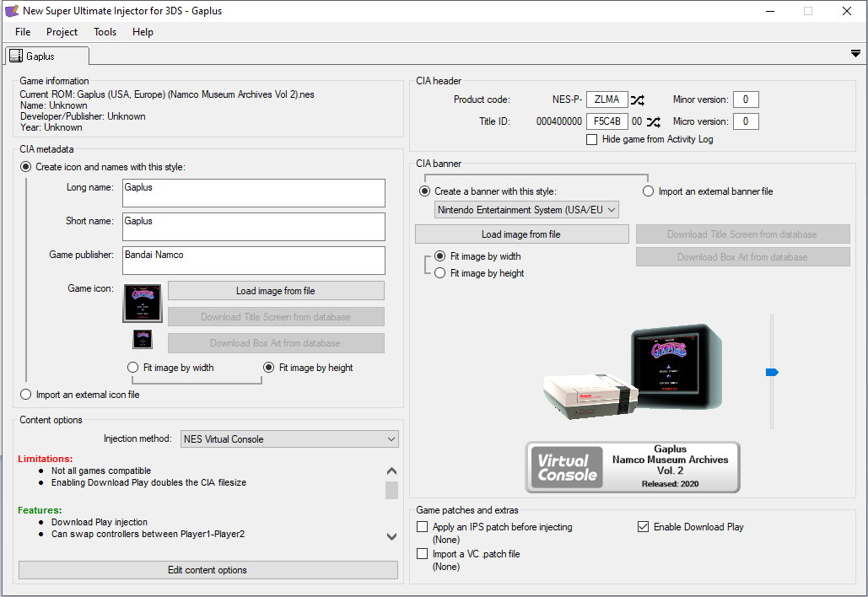Minimize the injector window

coord(770,11)
